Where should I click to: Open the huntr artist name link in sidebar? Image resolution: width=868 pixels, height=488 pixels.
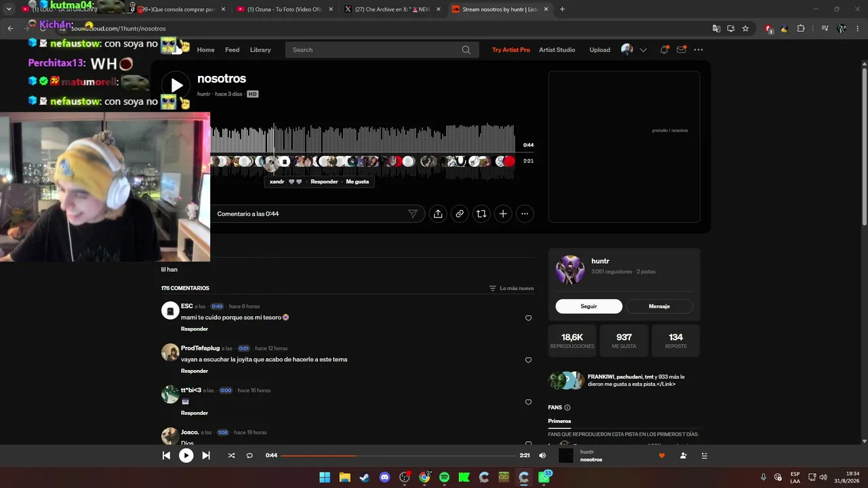[x=600, y=261]
